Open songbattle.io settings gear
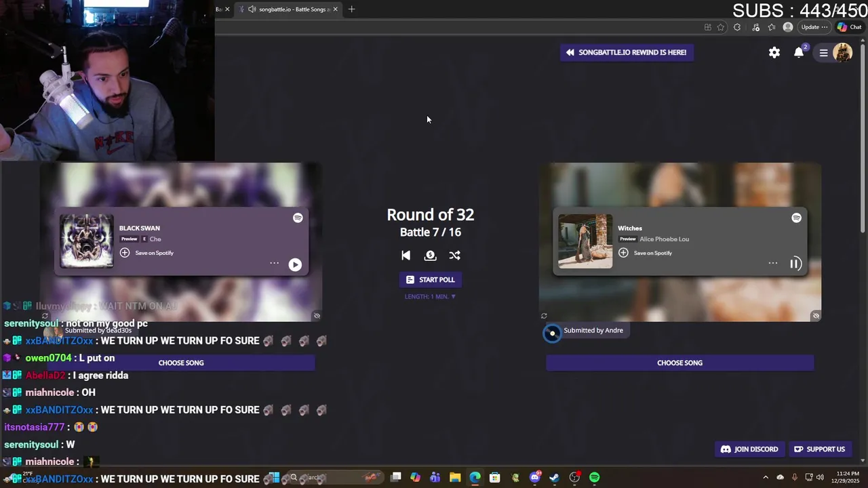The width and height of the screenshot is (868, 488). coord(774,52)
